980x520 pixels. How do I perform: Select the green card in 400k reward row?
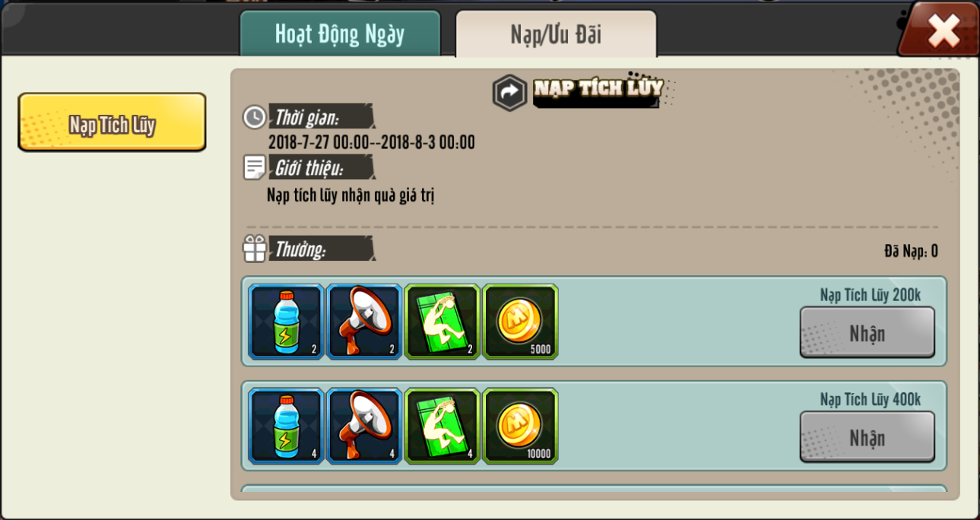click(x=442, y=426)
